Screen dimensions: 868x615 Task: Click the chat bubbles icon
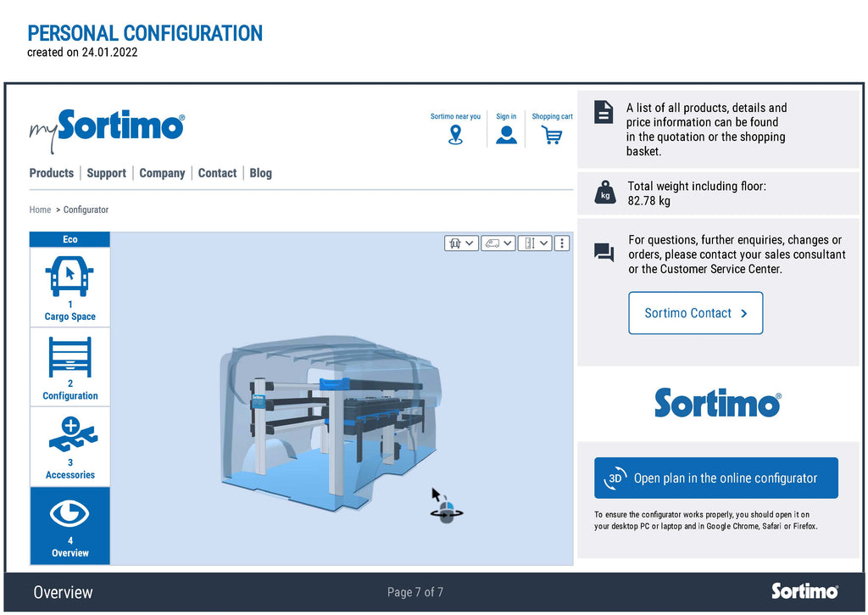604,252
